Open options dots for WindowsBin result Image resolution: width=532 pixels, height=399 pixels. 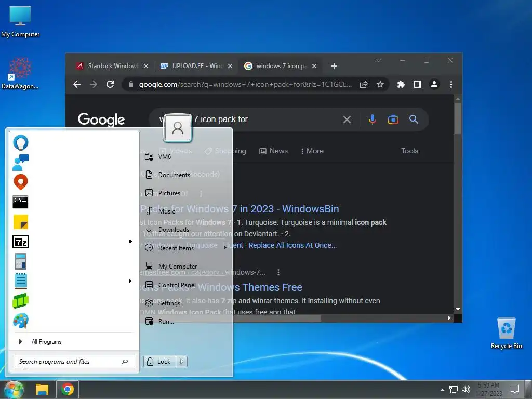coord(201,194)
